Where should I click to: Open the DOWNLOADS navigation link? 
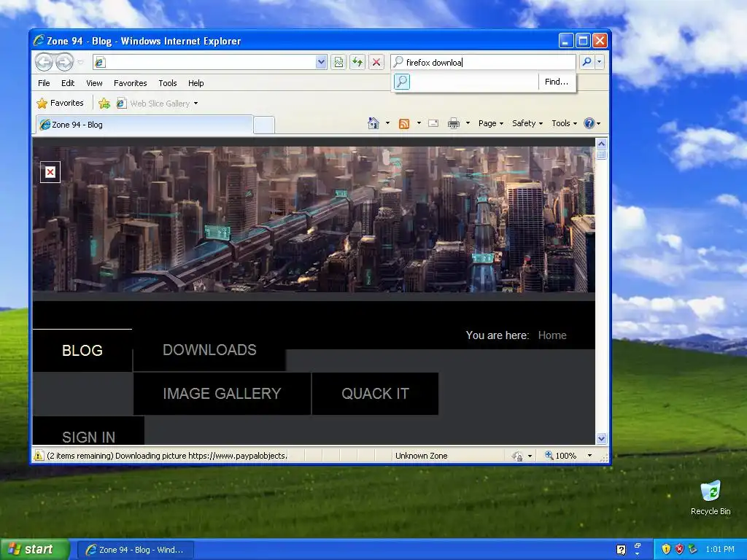209,350
